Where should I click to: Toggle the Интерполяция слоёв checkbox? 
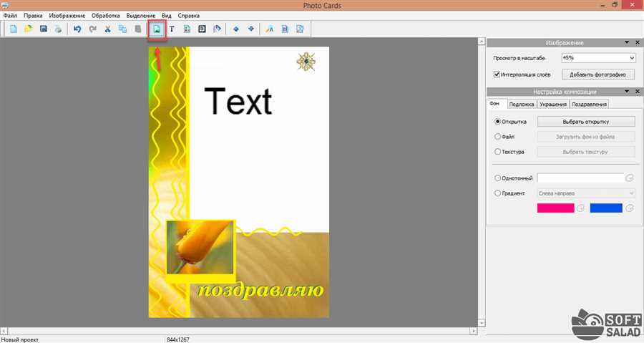pos(497,74)
